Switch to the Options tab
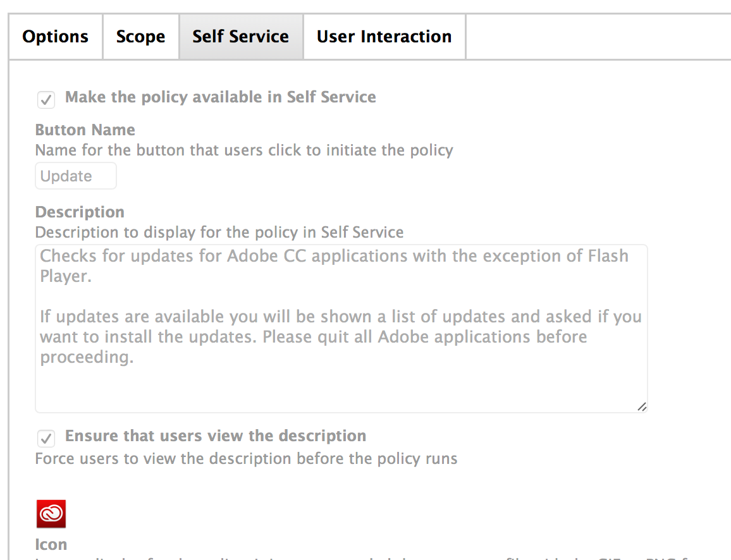This screenshot has width=731, height=560. (x=56, y=37)
